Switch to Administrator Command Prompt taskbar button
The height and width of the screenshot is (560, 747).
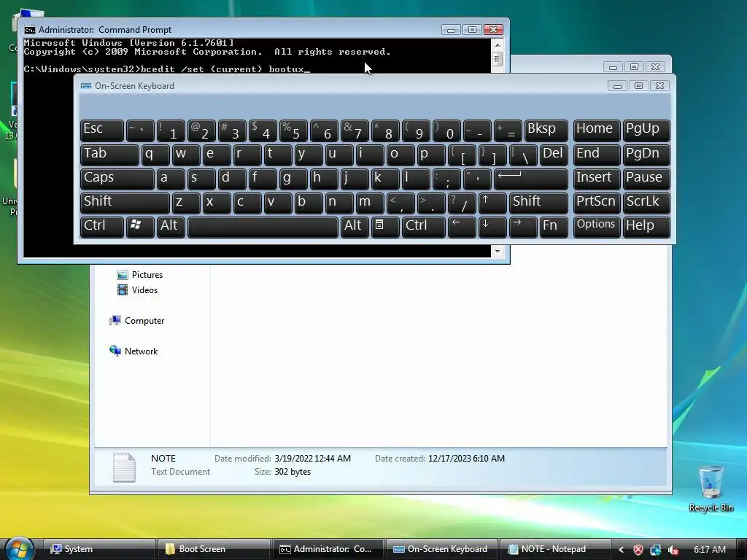click(328, 549)
